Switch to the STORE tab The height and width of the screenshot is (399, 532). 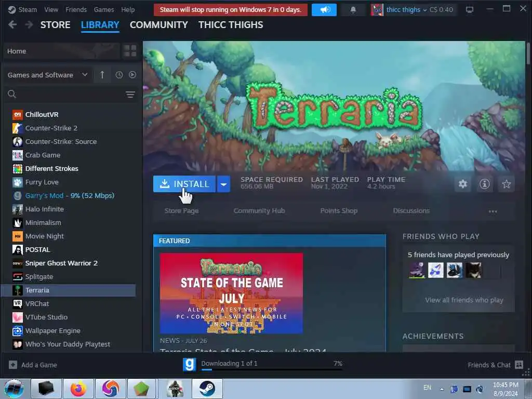(x=55, y=25)
